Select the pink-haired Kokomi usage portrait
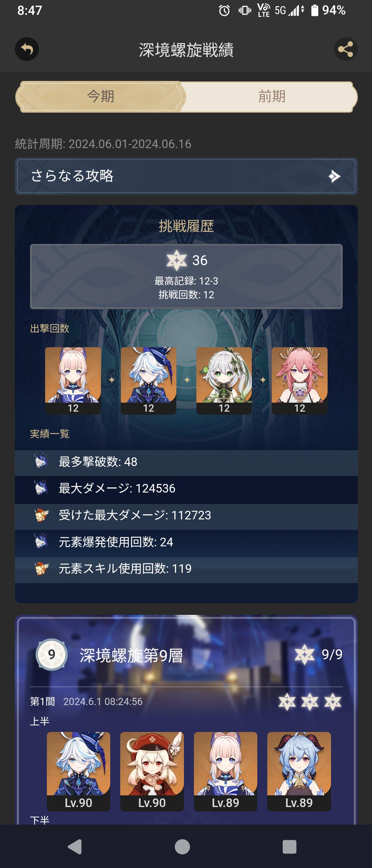The width and height of the screenshot is (372, 868). coord(73,380)
